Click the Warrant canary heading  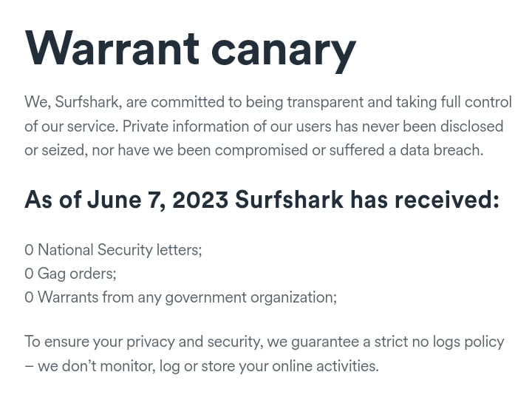(191, 50)
